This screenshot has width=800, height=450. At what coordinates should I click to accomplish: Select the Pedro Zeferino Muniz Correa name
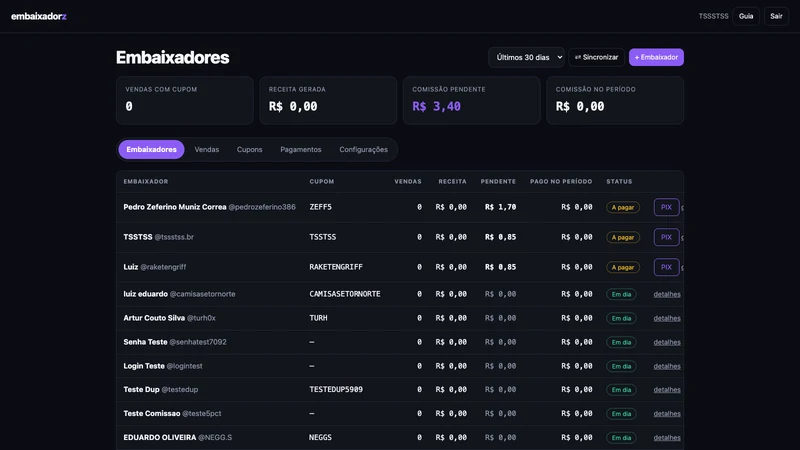pyautogui.click(x=174, y=207)
